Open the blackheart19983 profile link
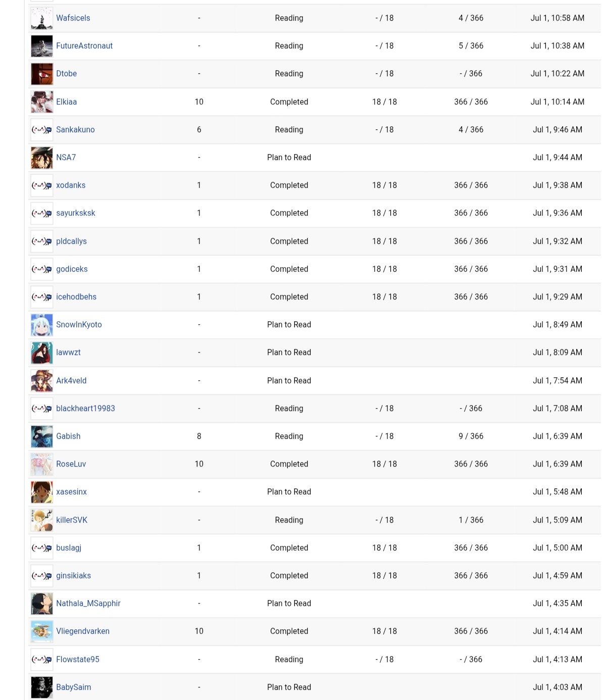 (85, 409)
